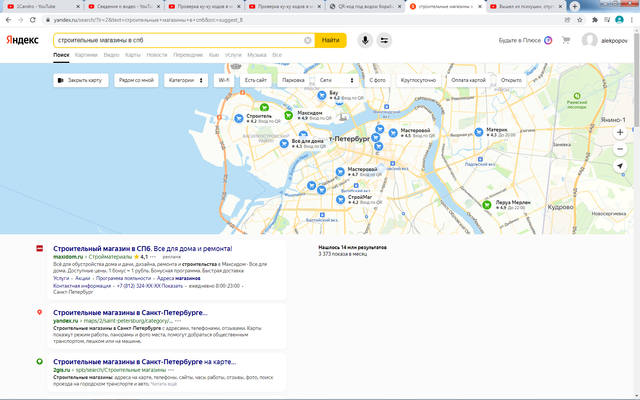640x400 pixels.
Task: Open the browser extensions puzzle icon
Action: click(595, 20)
